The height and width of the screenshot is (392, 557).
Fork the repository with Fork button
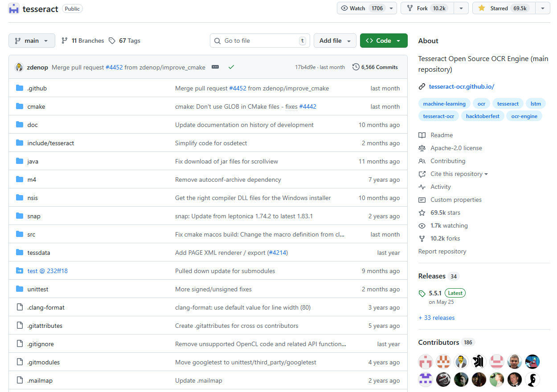coord(427,8)
